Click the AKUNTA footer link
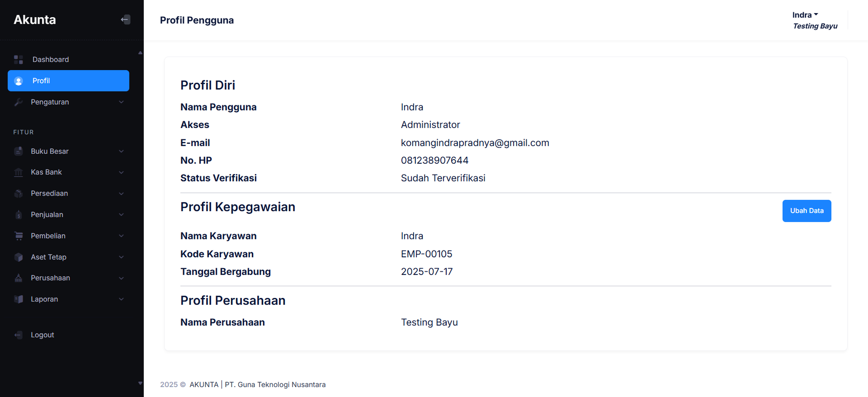 [x=204, y=384]
